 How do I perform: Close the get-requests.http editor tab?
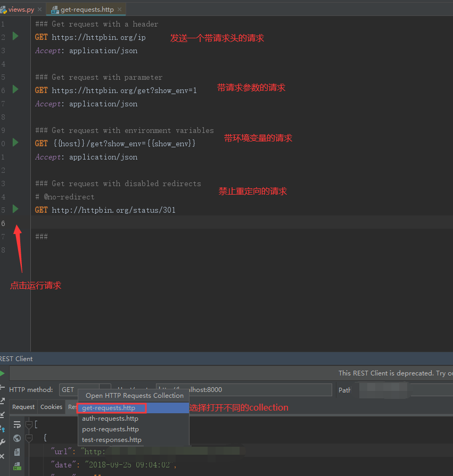click(x=120, y=10)
